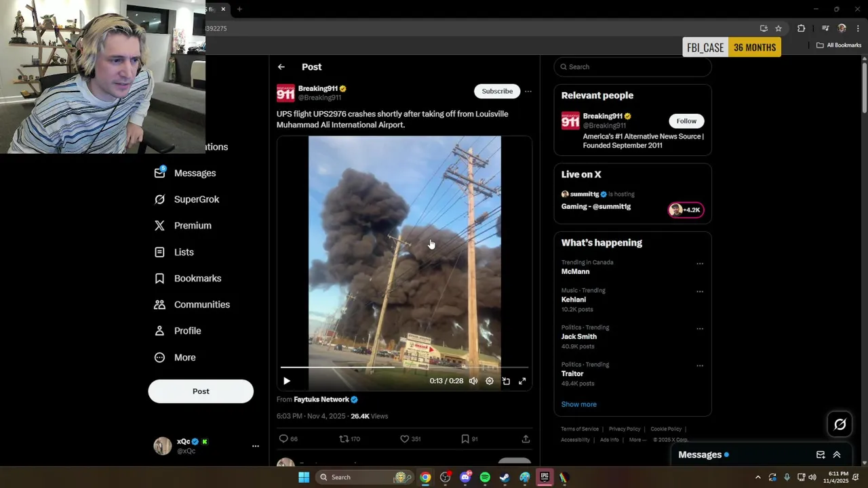Click the X search field

click(x=633, y=66)
